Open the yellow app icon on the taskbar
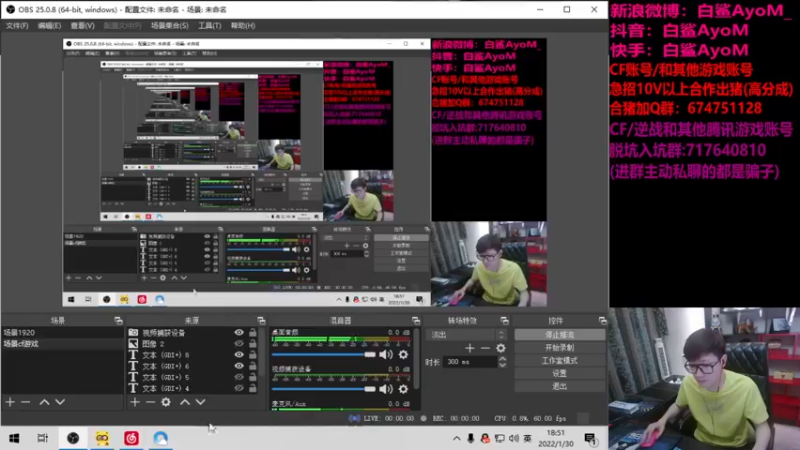Image resolution: width=800 pixels, height=450 pixels. (x=102, y=438)
